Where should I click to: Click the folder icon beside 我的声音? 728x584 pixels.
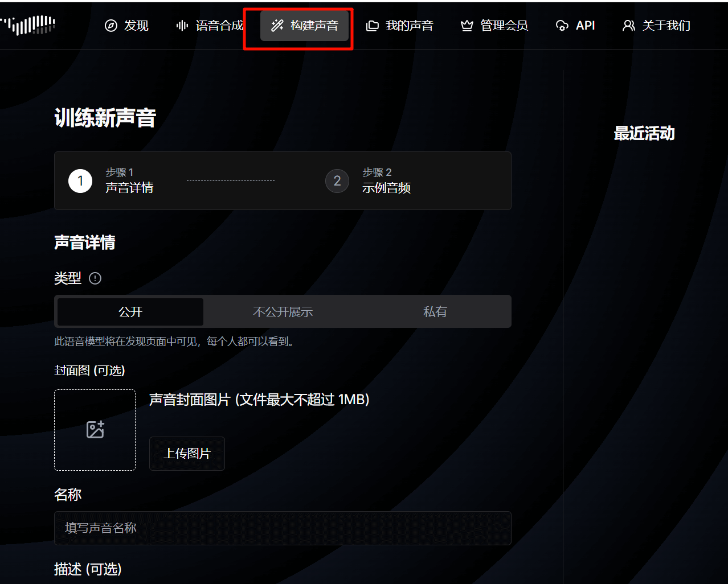point(372,26)
